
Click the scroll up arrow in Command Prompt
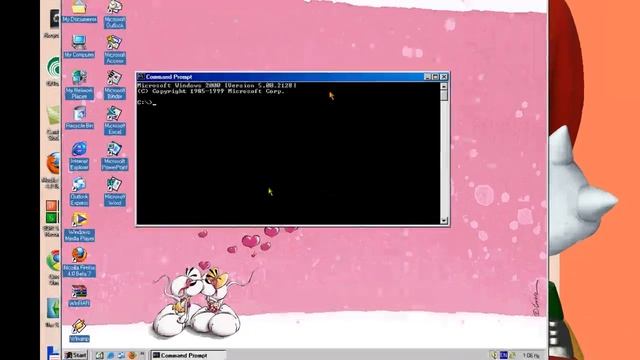(x=444, y=86)
